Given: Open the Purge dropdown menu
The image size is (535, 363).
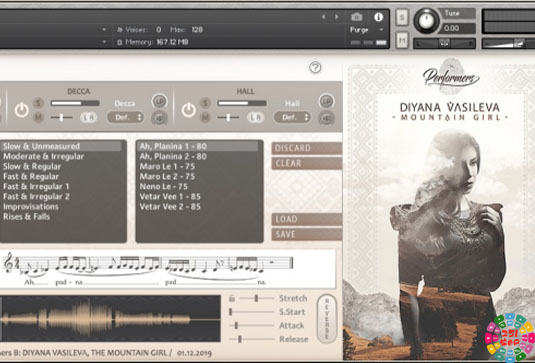Looking at the screenshot, I should click(366, 30).
